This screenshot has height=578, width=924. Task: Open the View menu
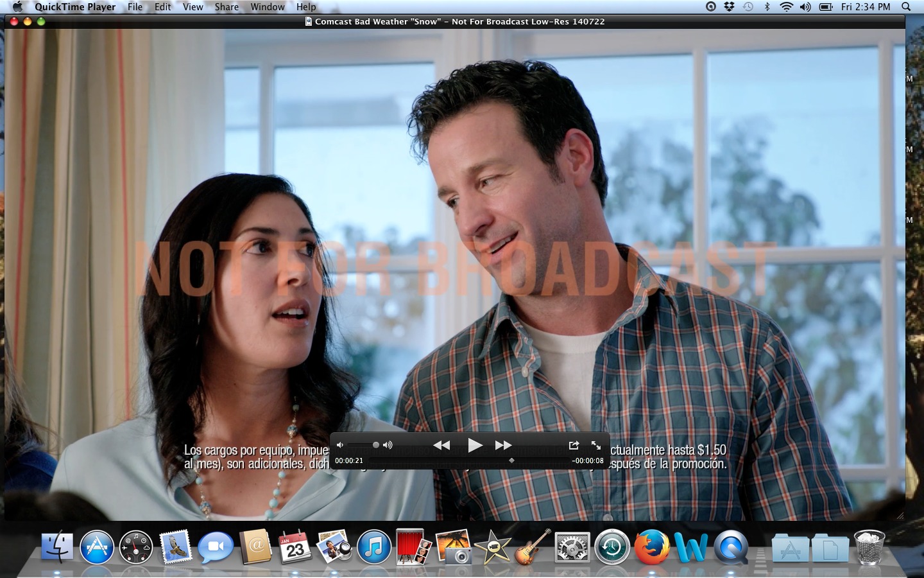[193, 7]
